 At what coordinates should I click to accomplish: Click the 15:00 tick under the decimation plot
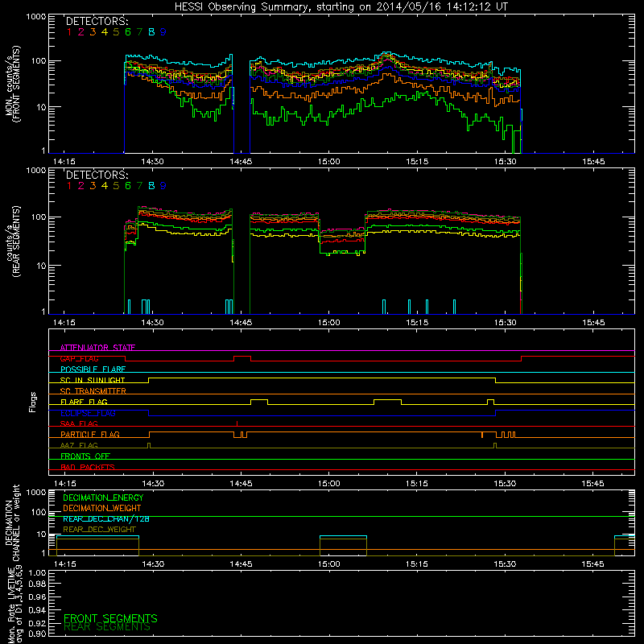tap(329, 564)
